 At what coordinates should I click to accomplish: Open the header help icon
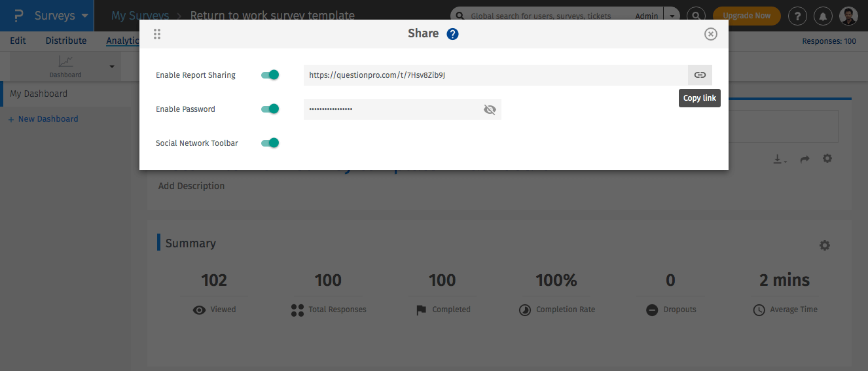[x=797, y=16]
